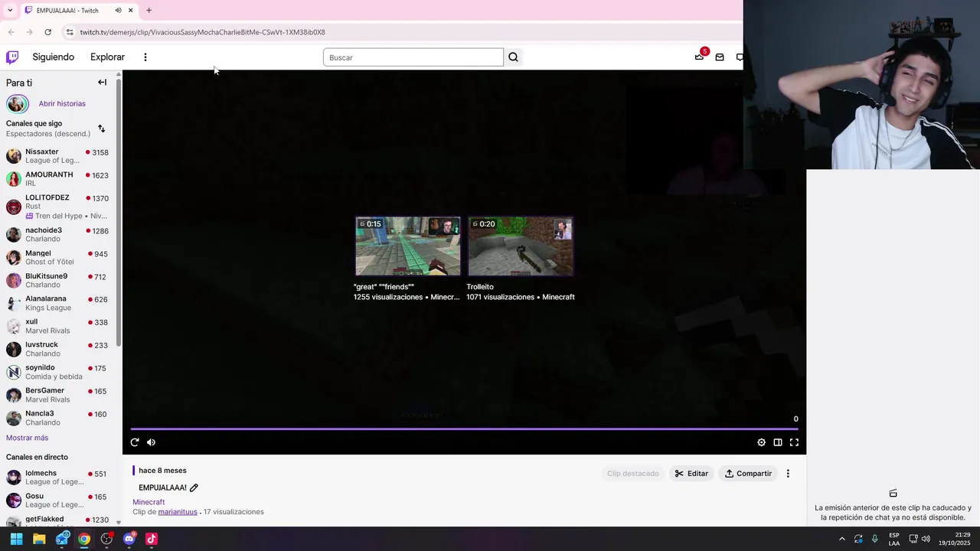
Task: Open OBS Studio from taskbar
Action: [106, 539]
